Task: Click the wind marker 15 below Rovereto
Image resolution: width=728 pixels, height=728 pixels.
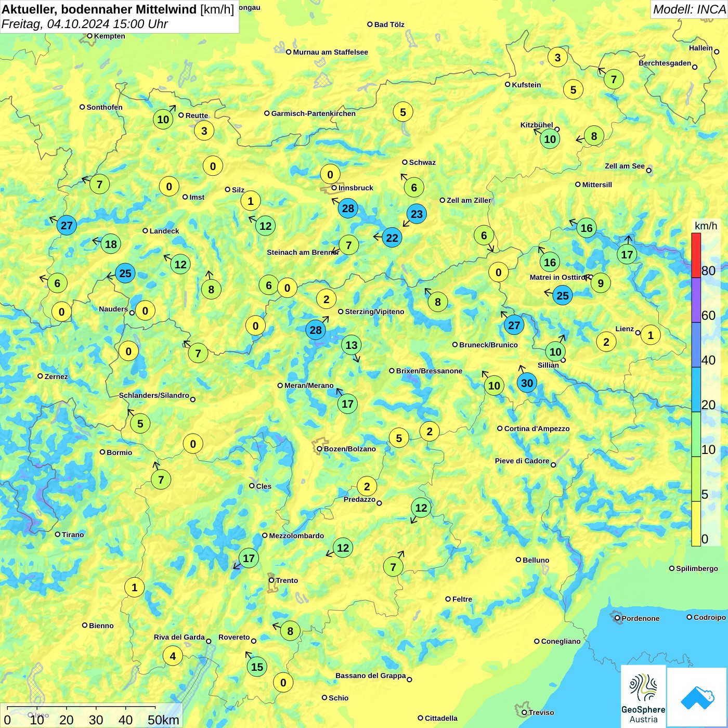Action: tap(257, 667)
